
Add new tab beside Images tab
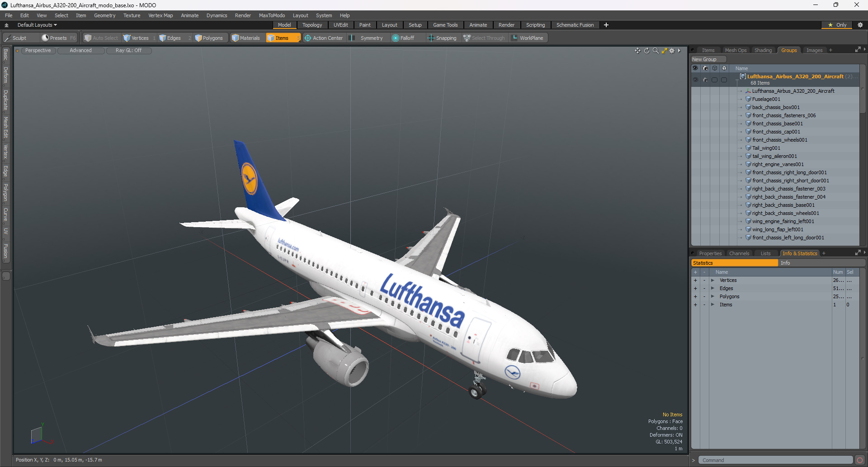pyautogui.click(x=830, y=50)
